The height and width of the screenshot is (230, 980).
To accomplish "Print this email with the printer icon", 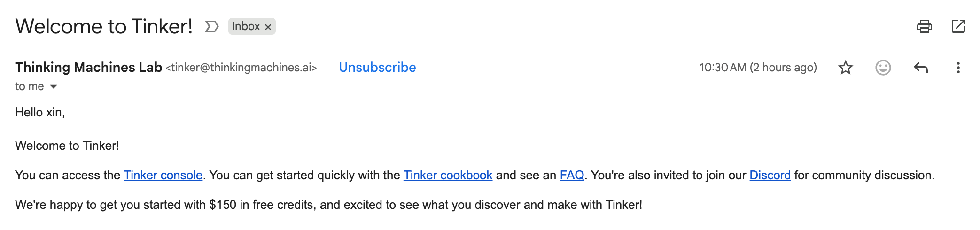I will (924, 26).
